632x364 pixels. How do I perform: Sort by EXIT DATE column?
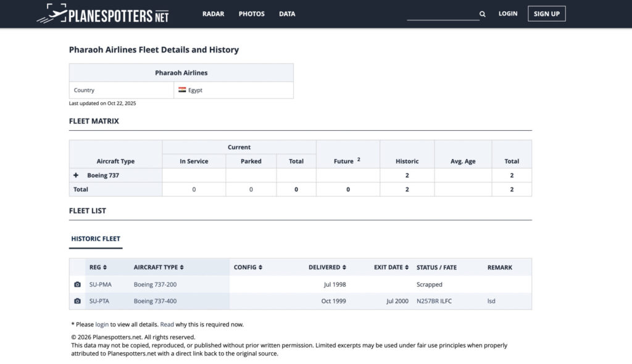point(391,267)
